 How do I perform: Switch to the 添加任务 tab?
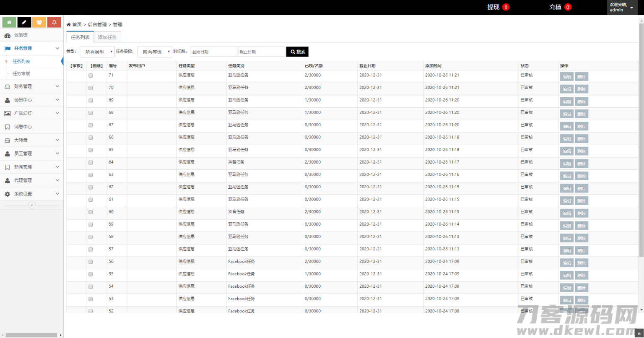coord(107,37)
